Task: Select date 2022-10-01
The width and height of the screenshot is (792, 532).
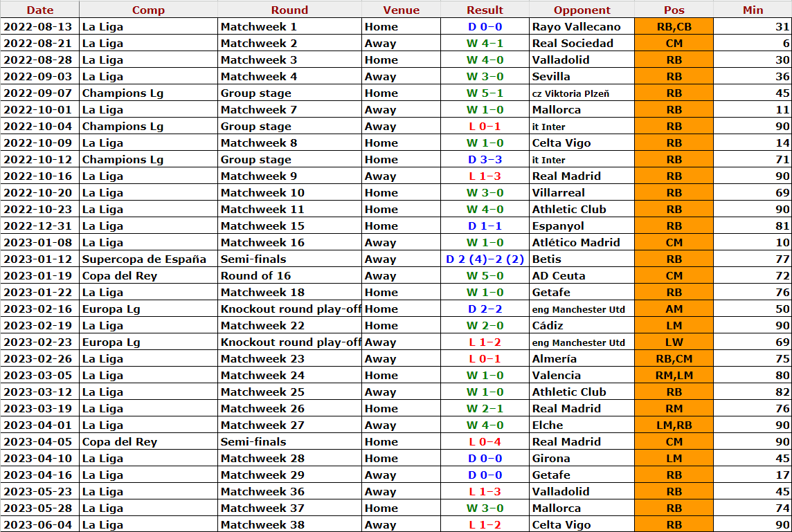Action: click(x=40, y=109)
